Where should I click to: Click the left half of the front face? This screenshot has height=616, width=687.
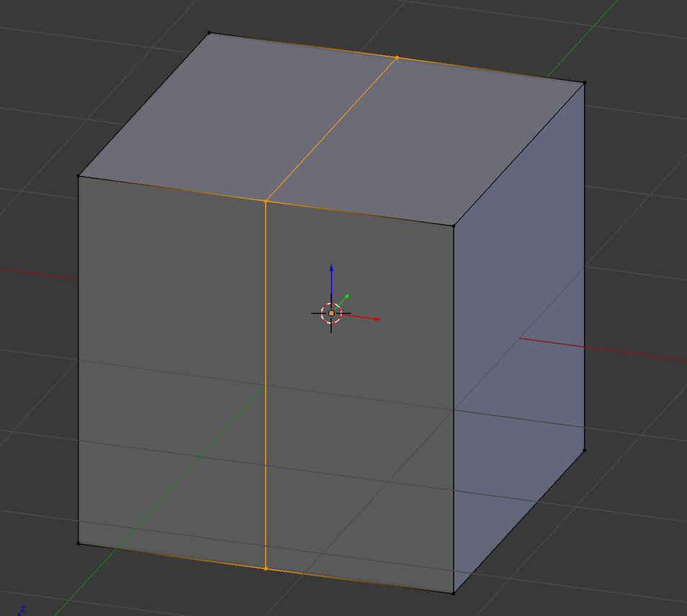[171, 372]
